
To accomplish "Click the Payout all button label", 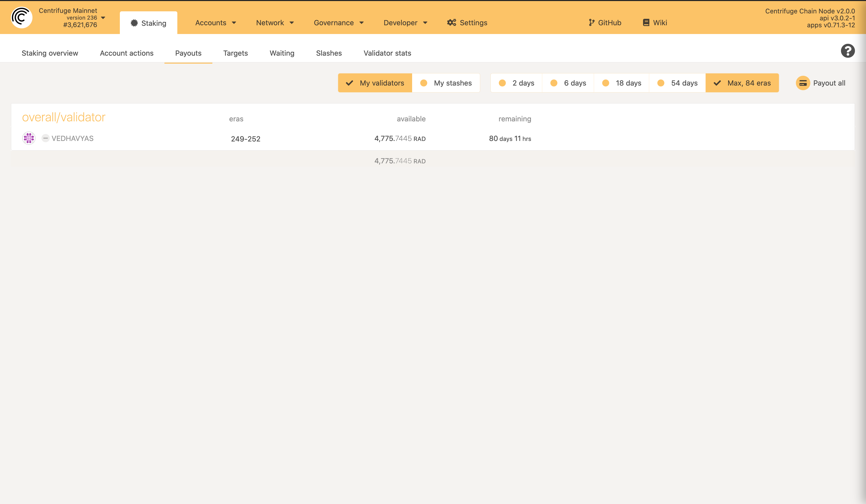I will pos(829,83).
